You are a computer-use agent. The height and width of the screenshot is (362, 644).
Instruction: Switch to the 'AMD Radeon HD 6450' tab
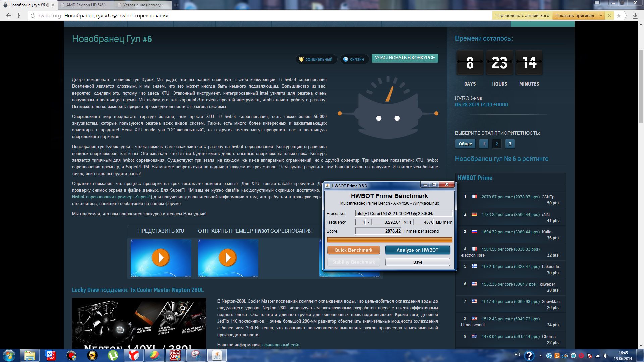click(x=86, y=5)
